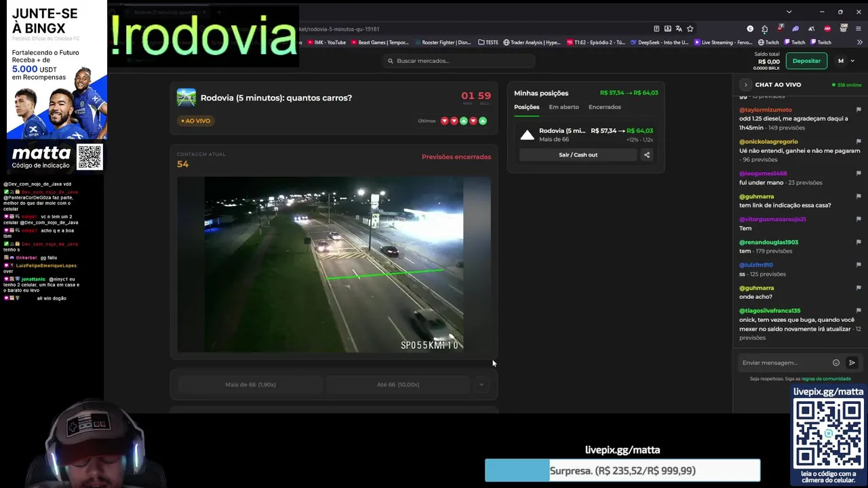This screenshot has height=488, width=868.
Task: Click the Sair / Cash out button
Action: click(x=578, y=155)
